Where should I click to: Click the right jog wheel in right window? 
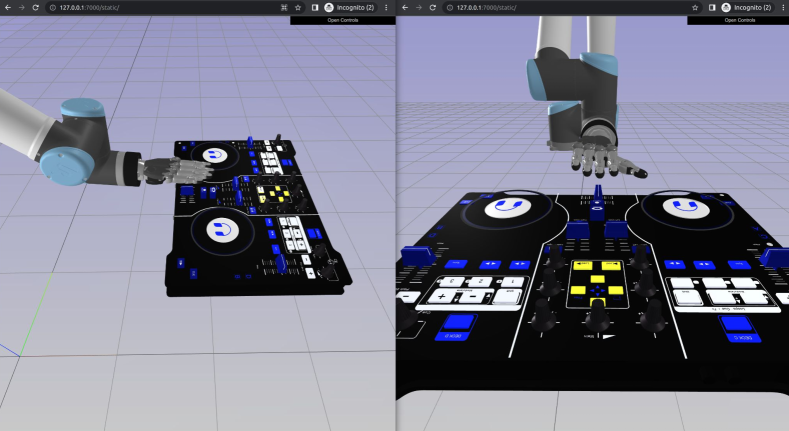pyautogui.click(x=686, y=208)
